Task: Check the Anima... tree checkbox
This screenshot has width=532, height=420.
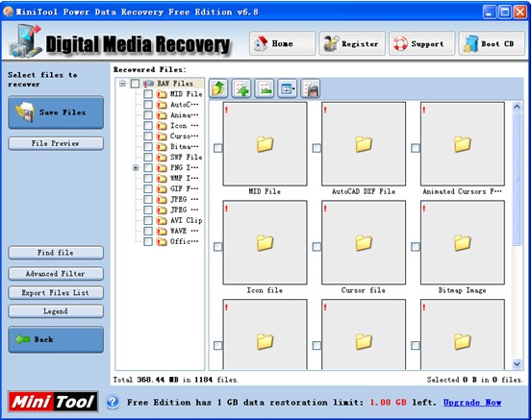Action: coord(148,115)
